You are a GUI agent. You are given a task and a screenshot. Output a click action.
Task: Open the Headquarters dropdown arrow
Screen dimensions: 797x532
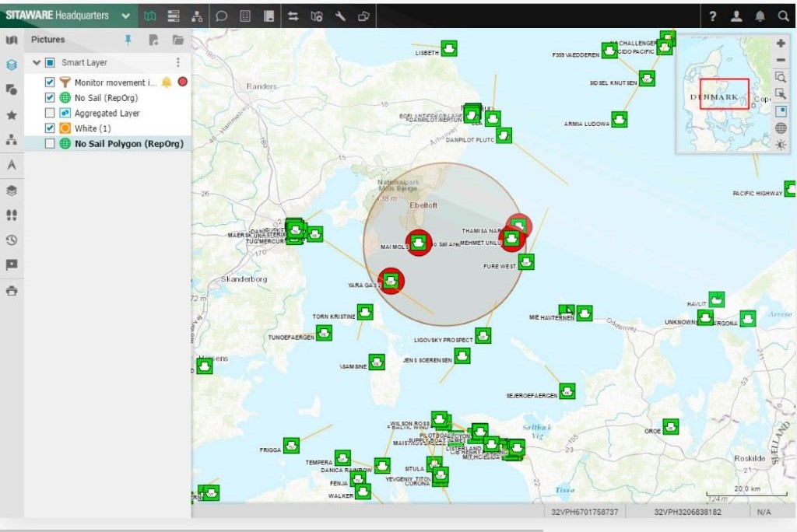coord(125,15)
